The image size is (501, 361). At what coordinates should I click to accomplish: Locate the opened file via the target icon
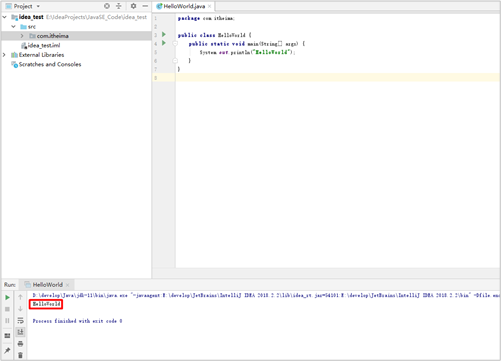click(107, 6)
